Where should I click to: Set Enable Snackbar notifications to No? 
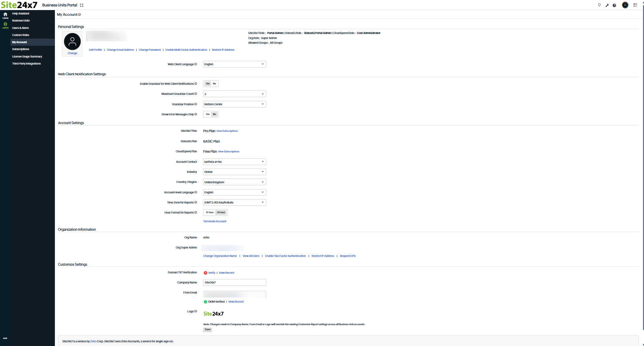(x=214, y=84)
